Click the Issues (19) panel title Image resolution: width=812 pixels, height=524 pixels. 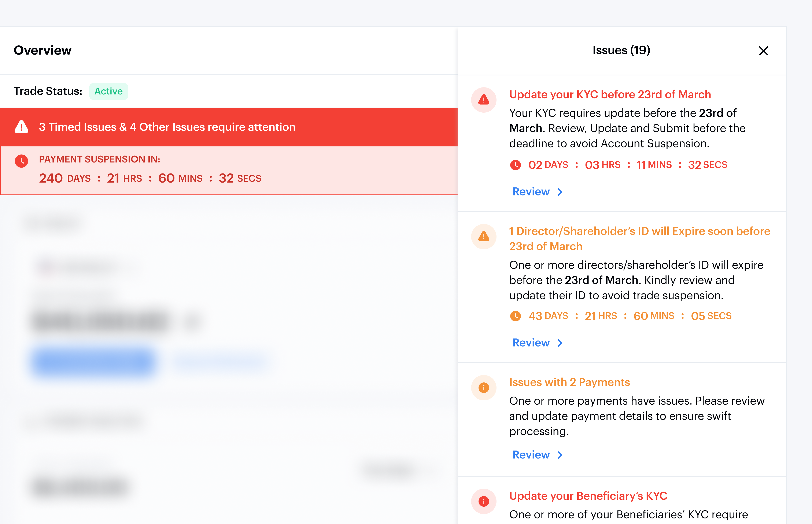(621, 50)
